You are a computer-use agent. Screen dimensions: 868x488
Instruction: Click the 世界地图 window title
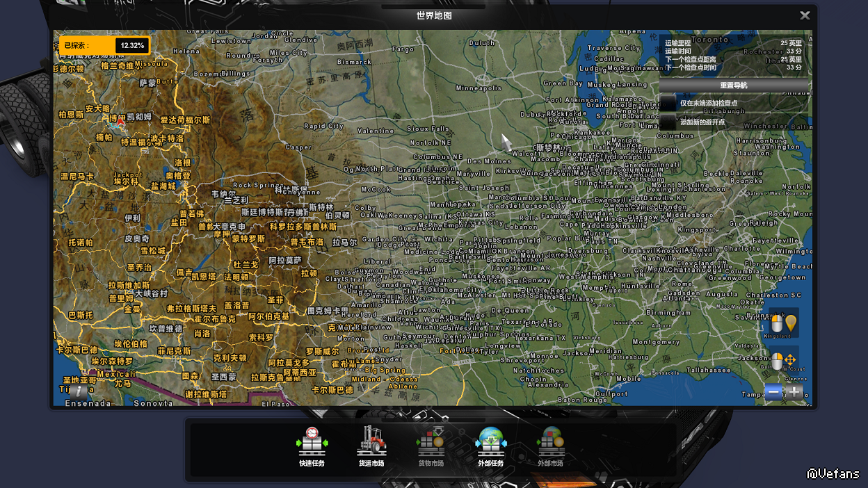tap(434, 15)
